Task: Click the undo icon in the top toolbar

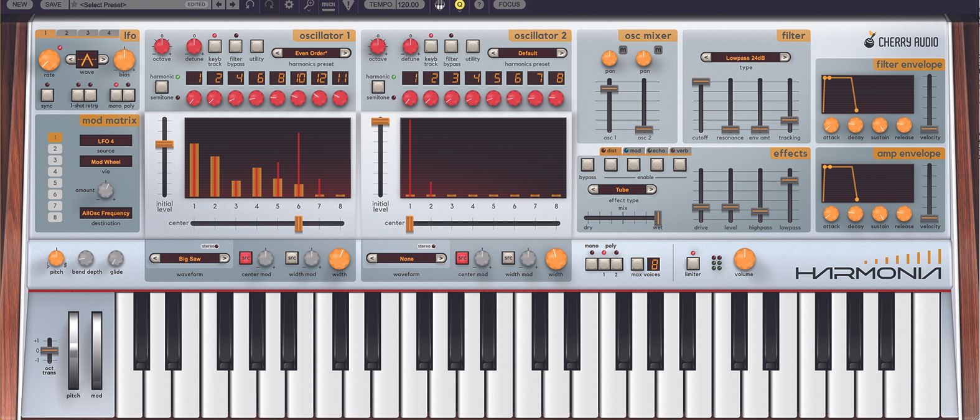Action: click(x=250, y=4)
